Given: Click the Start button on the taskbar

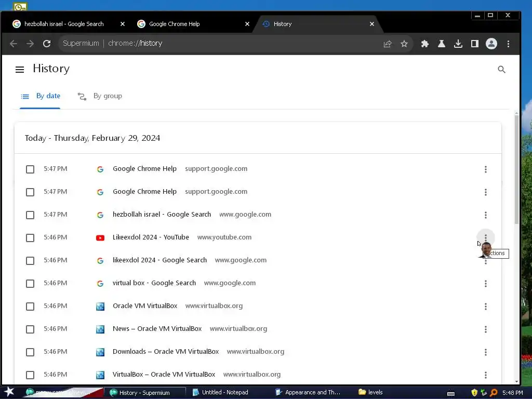Looking at the screenshot, I should tap(9, 392).
